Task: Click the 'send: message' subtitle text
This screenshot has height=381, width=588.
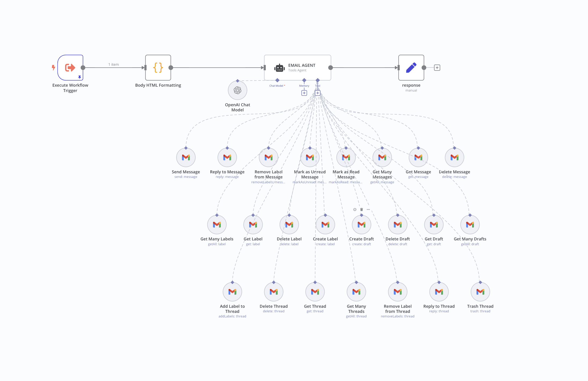Action: [x=186, y=177]
